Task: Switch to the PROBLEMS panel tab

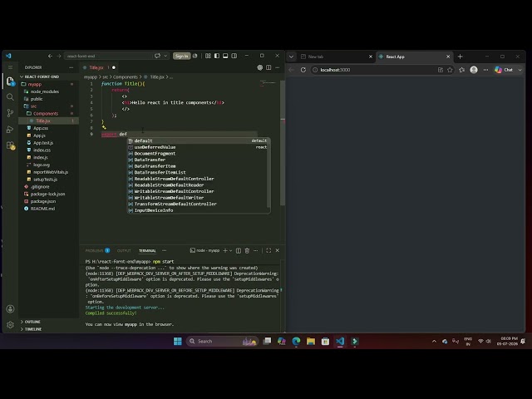Action: [97, 251]
